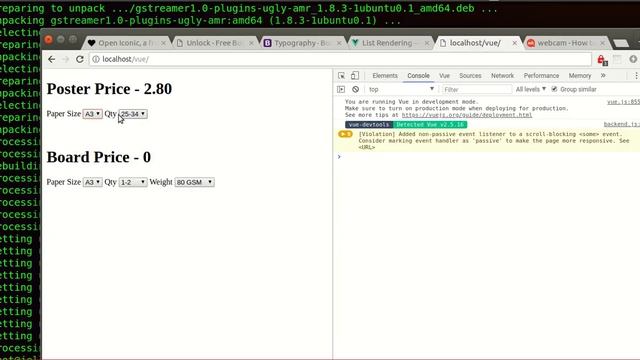Open the DevTools three-dot menu
The height and width of the screenshot is (360, 640).
coord(636,76)
